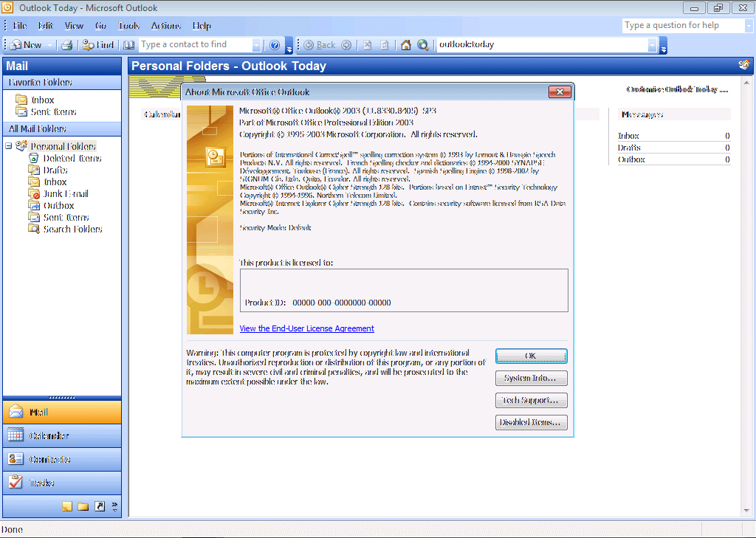Image resolution: width=756 pixels, height=538 pixels.
Task: Click the Search the Web icon
Action: tap(423, 45)
